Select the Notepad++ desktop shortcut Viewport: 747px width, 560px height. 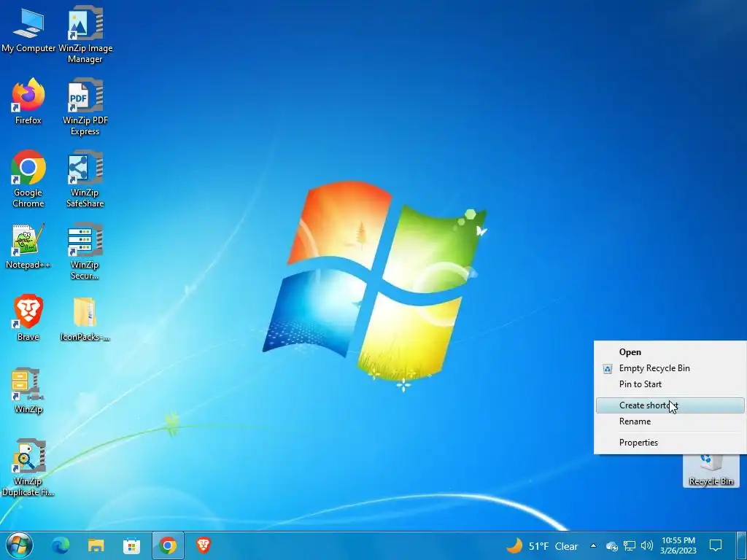(x=28, y=246)
